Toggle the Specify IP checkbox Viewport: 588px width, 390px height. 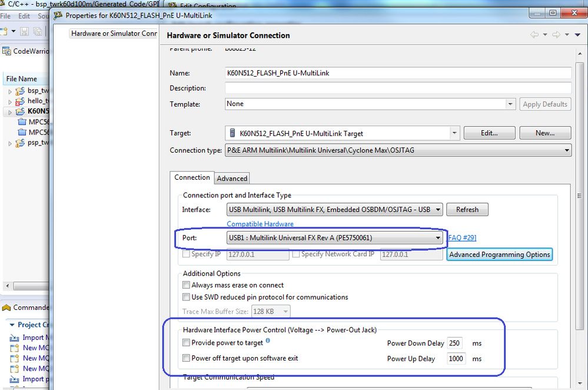point(186,254)
